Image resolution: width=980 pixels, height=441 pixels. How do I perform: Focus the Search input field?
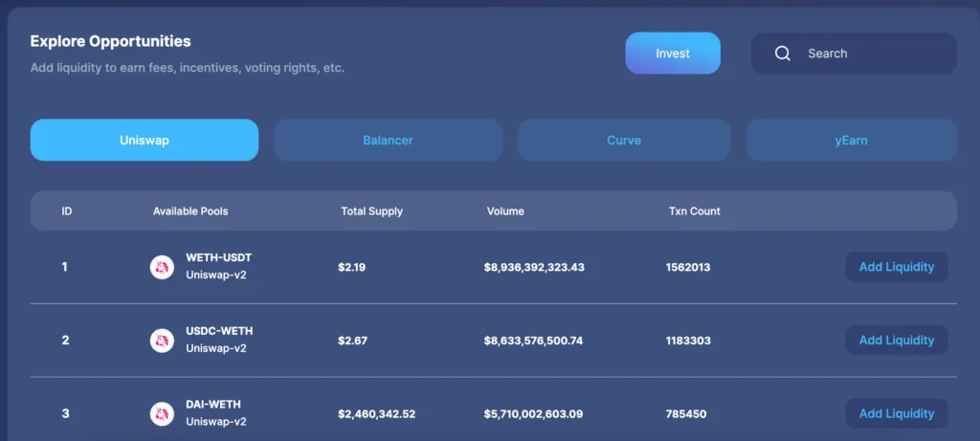854,54
